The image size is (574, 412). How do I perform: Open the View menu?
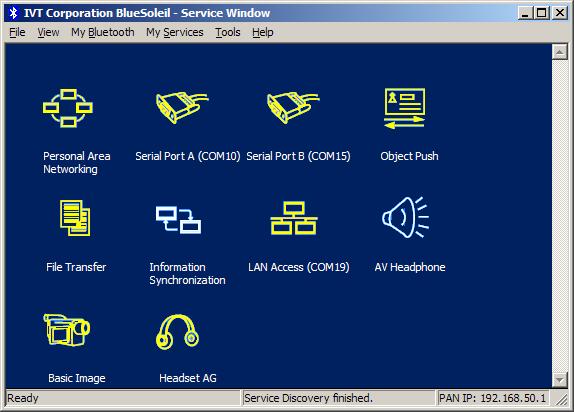48,32
